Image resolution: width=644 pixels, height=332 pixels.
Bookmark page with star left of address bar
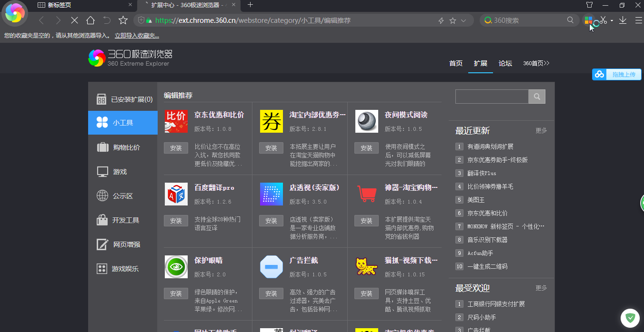click(123, 20)
